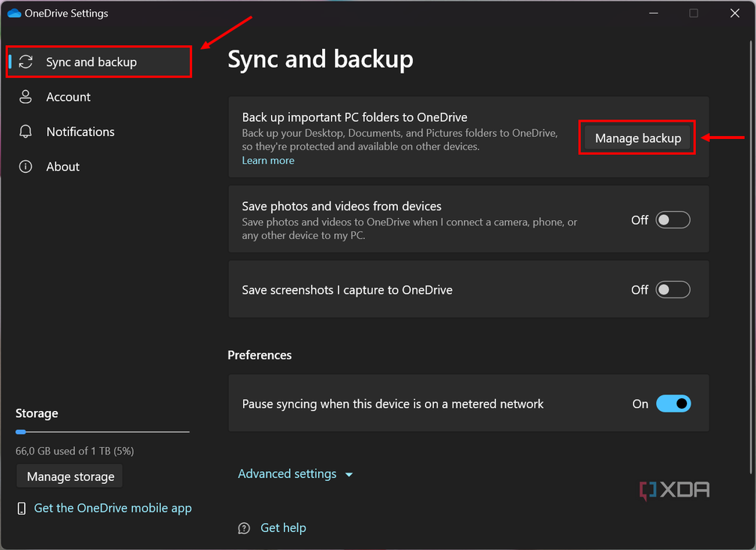Click the info icon beside About
Image resolution: width=756 pixels, height=550 pixels.
pos(26,166)
